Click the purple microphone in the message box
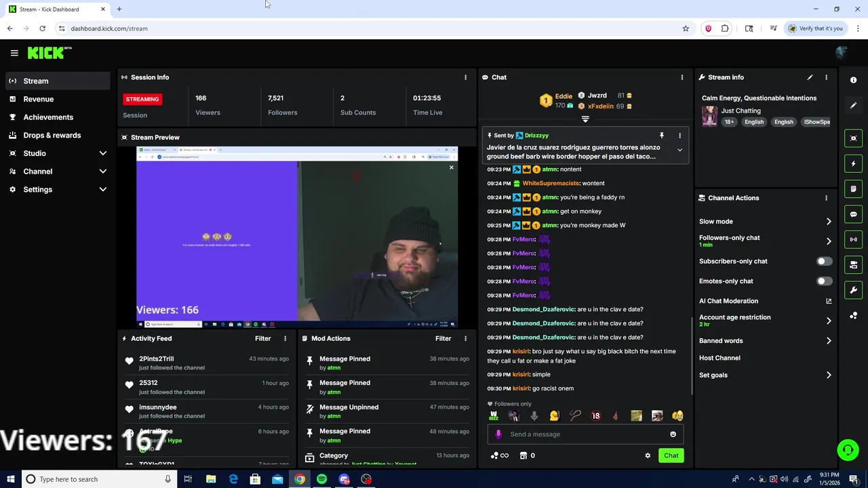868x488 pixels. [x=498, y=434]
